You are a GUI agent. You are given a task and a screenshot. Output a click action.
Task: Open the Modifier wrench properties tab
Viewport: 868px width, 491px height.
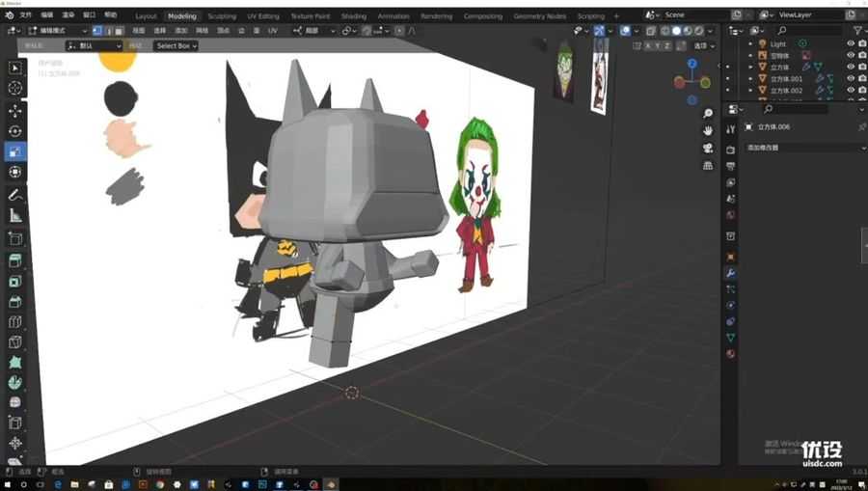click(x=731, y=273)
